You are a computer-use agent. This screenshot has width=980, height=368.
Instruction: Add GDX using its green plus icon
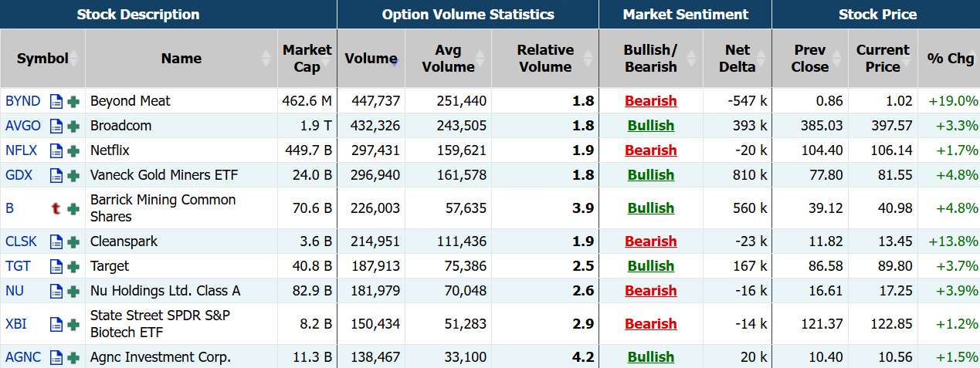73,175
